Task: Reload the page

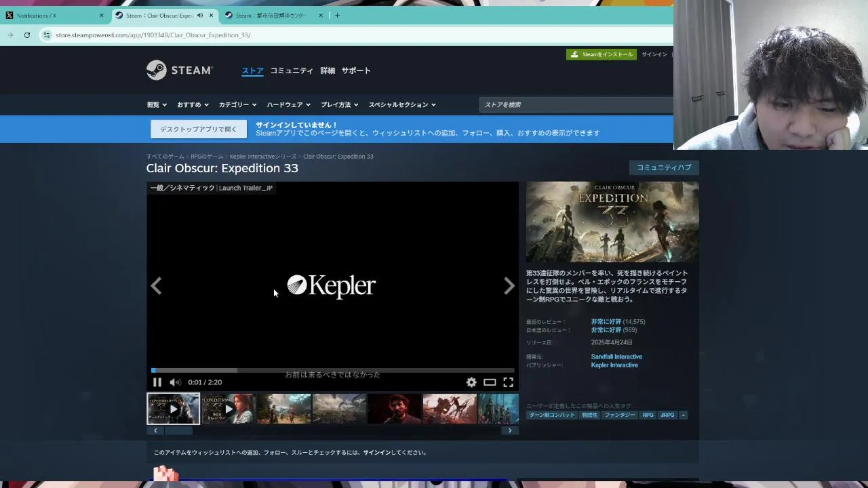Action: click(27, 35)
